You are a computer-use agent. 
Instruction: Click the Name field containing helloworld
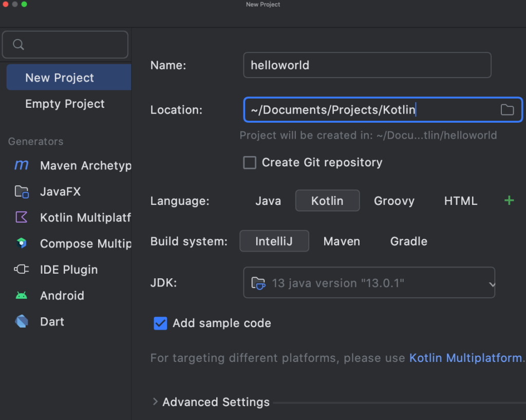coord(367,65)
